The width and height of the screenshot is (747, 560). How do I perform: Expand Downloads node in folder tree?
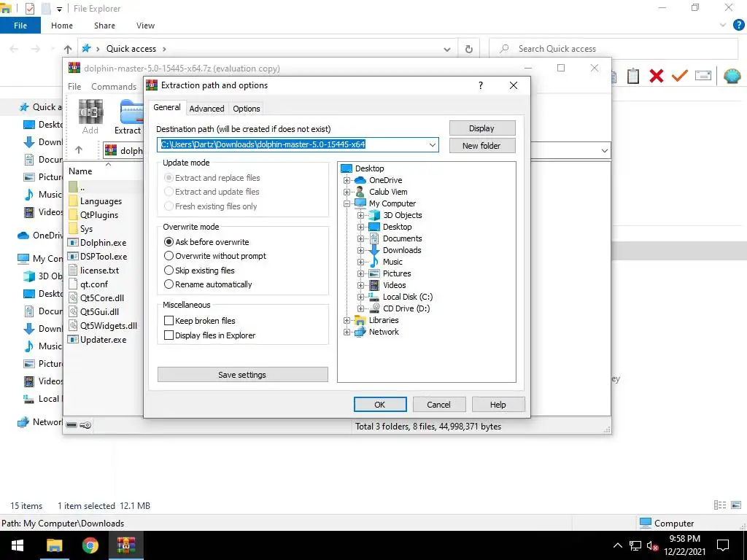click(360, 250)
